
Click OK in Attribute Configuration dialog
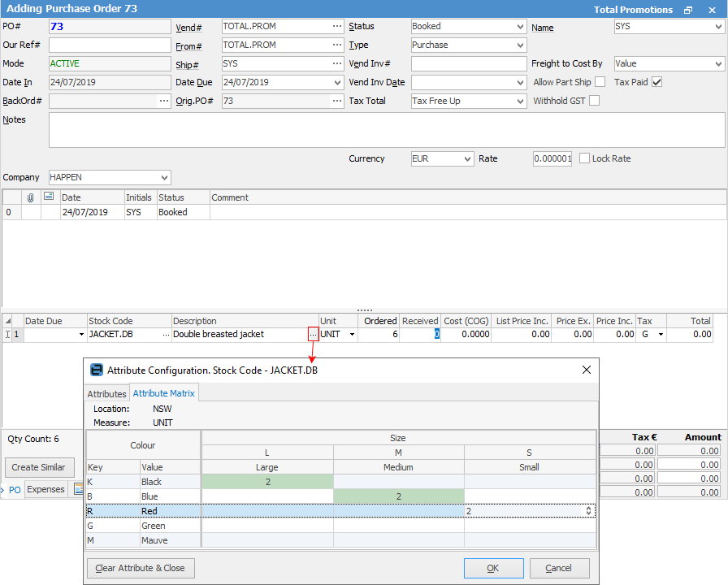[493, 568]
